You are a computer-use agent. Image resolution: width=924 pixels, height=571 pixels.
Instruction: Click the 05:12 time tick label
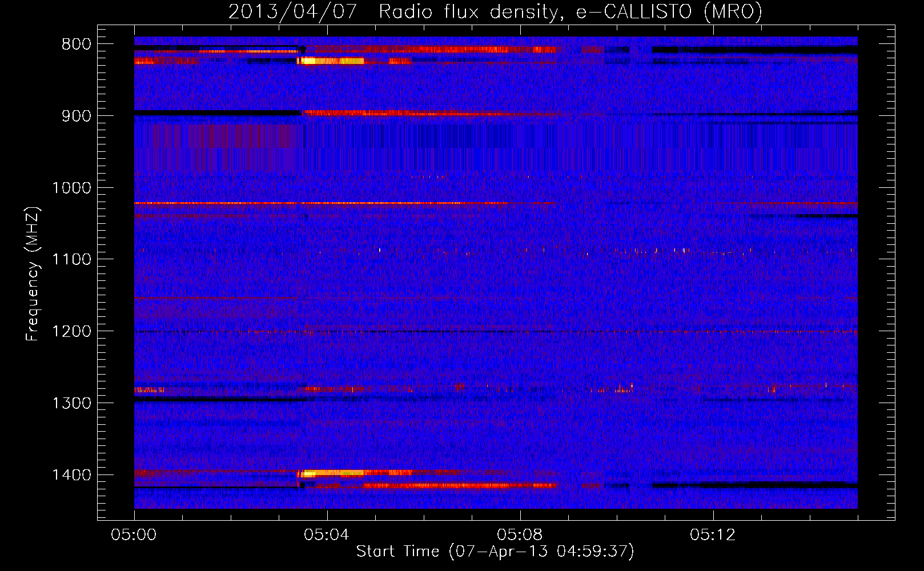tap(713, 535)
